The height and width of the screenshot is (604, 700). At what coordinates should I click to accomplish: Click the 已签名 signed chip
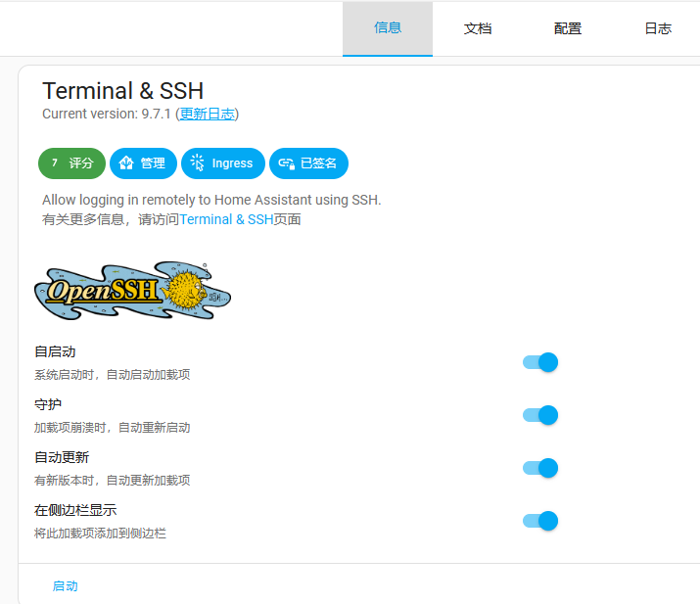308,163
